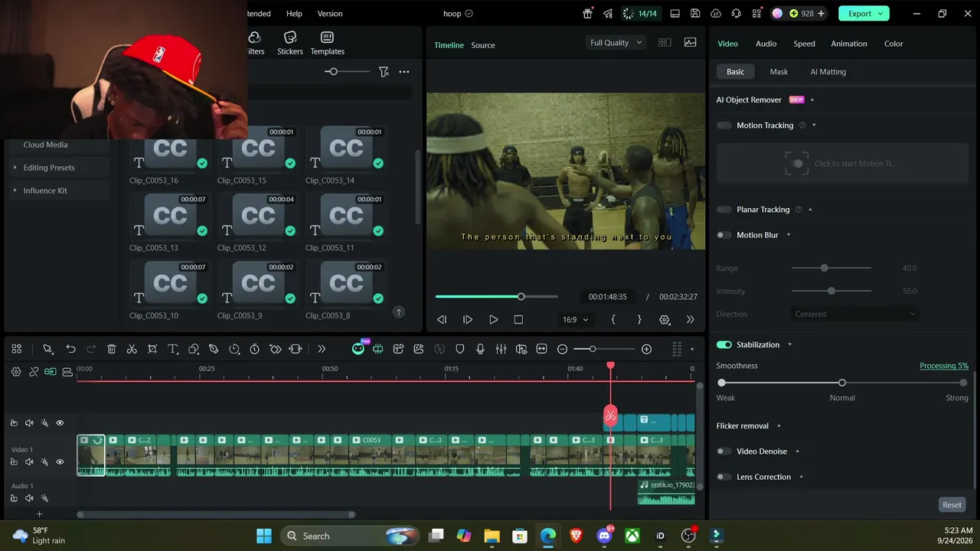
Task: Click the snapshot image icon above preview
Action: (x=690, y=43)
